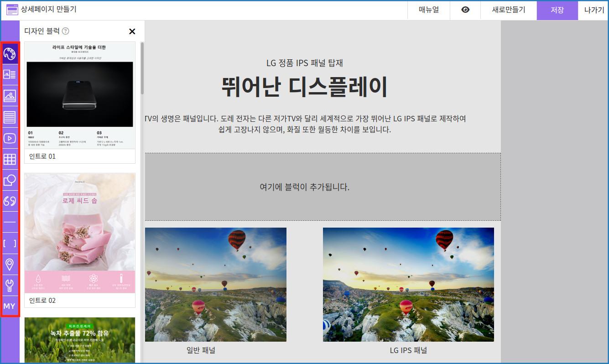Viewport: 609px width, 364px height.
Task: Insert a divider line block
Action: pos(10,222)
